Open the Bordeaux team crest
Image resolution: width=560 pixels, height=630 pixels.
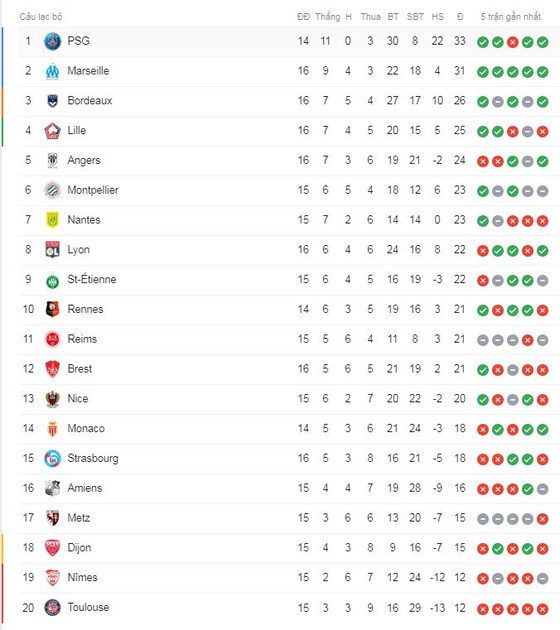(x=52, y=101)
